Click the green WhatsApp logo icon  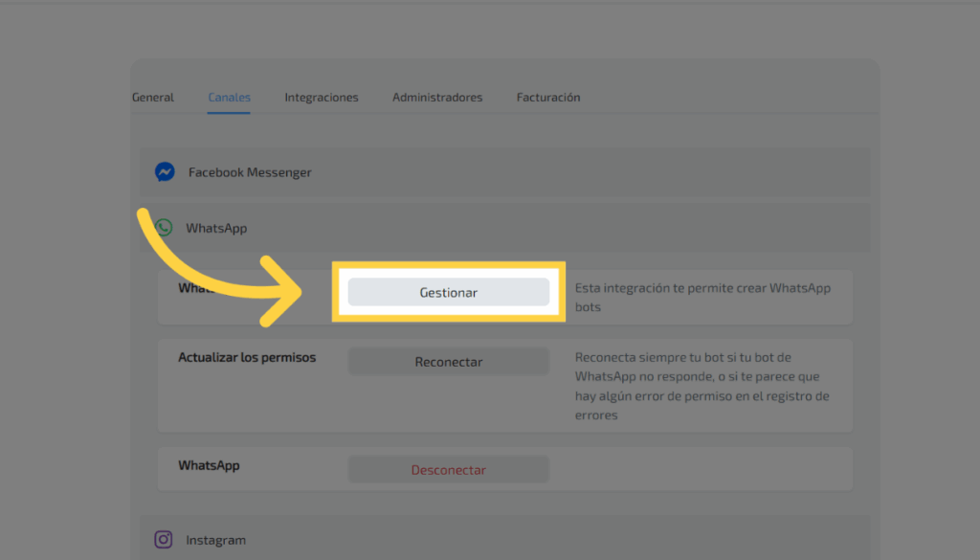164,228
